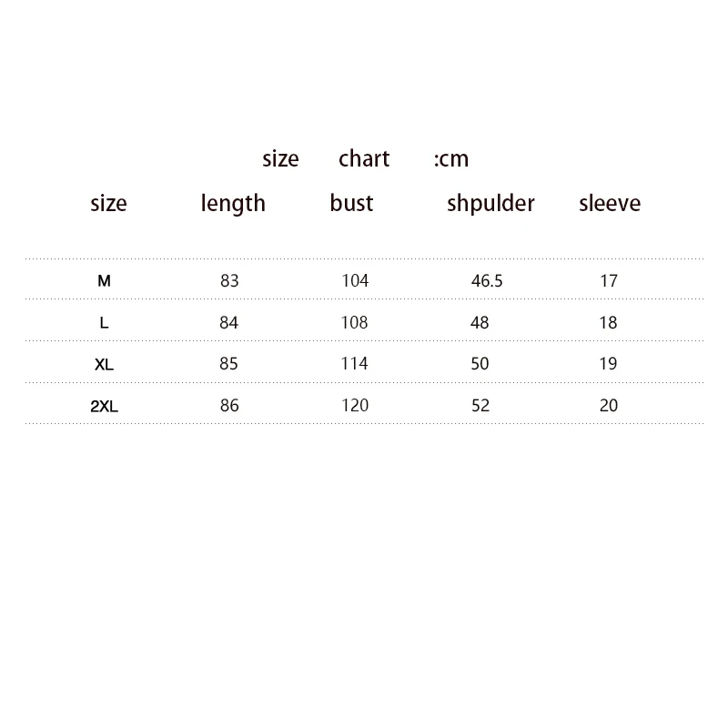Click the M length value 83
The height and width of the screenshot is (728, 728).
(x=229, y=281)
